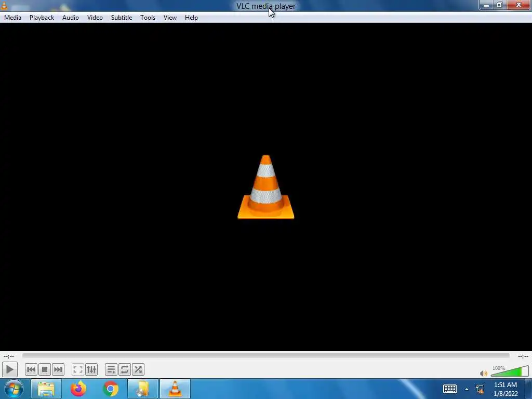Open network status tray icon

[480, 389]
